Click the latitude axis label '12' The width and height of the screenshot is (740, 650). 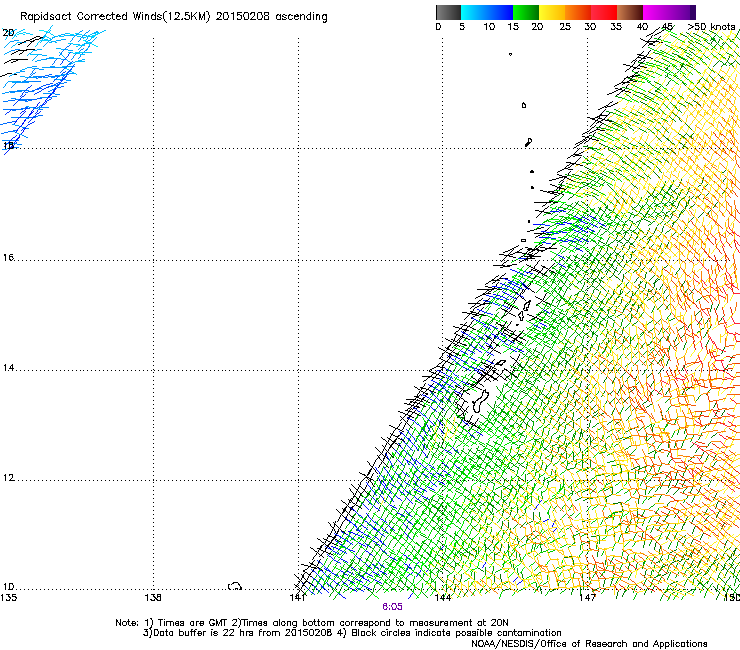8,478
